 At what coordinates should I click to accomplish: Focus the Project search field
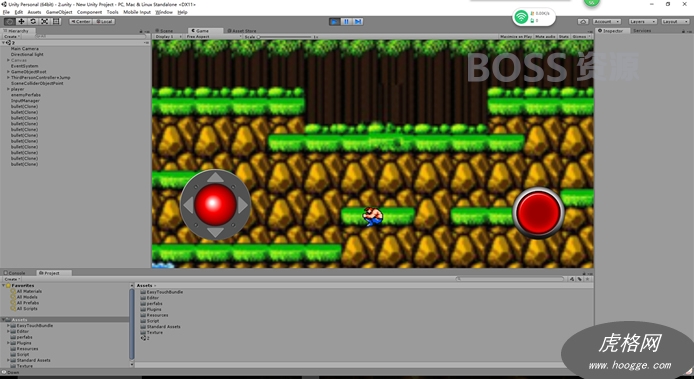(510, 279)
